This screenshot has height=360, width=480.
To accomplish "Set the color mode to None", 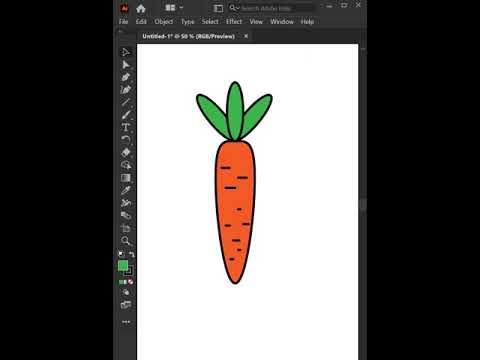I will pyautogui.click(x=131, y=282).
